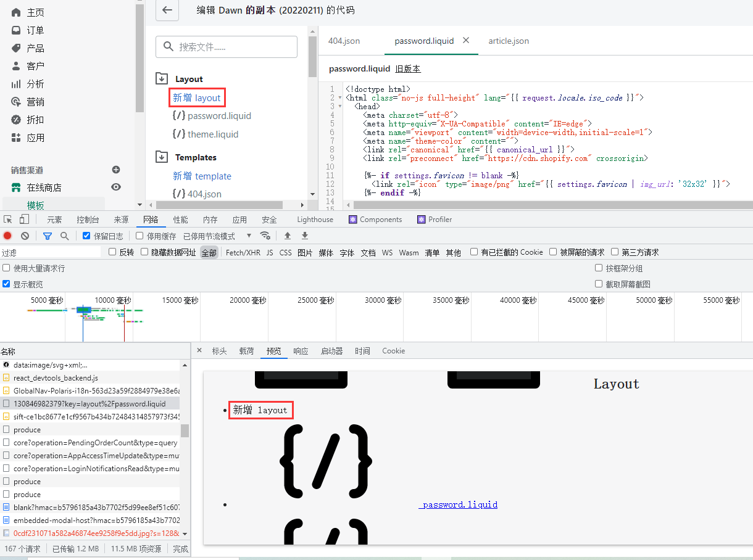753x560 pixels.
Task: Toggle the device toolbar icon
Action: click(x=24, y=220)
